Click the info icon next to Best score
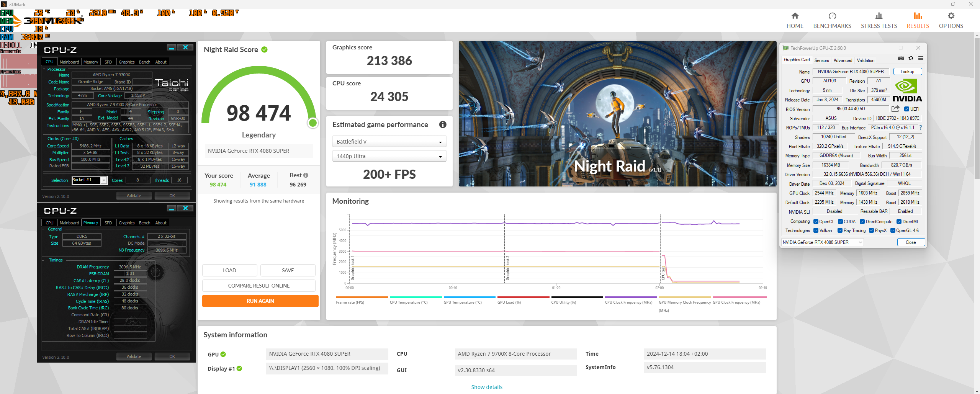This screenshot has height=394, width=980. point(306,175)
